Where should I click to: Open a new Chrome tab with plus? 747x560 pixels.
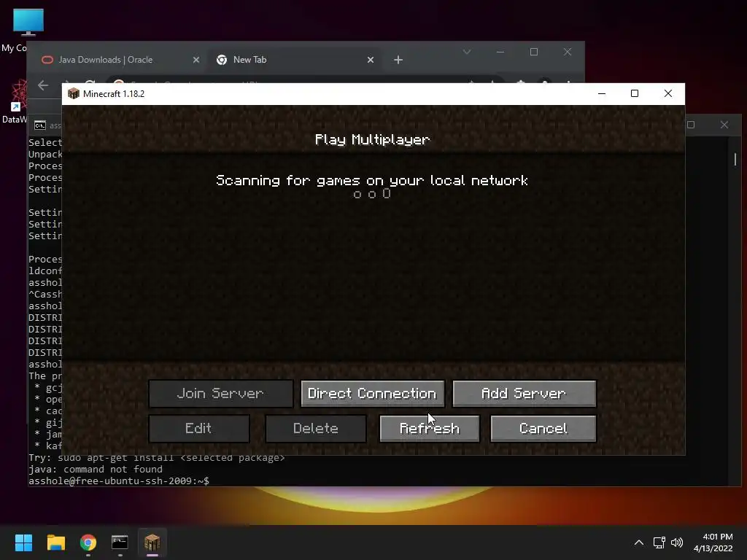pos(398,60)
